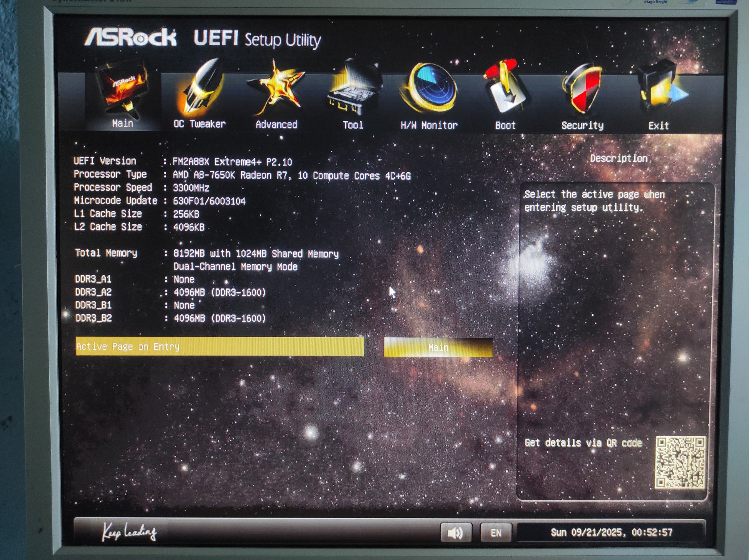Click the H/W Monitor radar icon
This screenshot has height=560, width=749.
click(x=430, y=88)
